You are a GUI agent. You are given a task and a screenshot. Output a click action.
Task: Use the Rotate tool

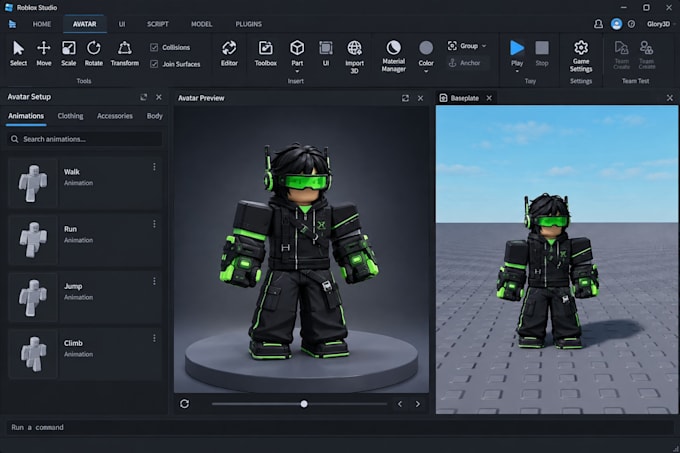click(94, 53)
